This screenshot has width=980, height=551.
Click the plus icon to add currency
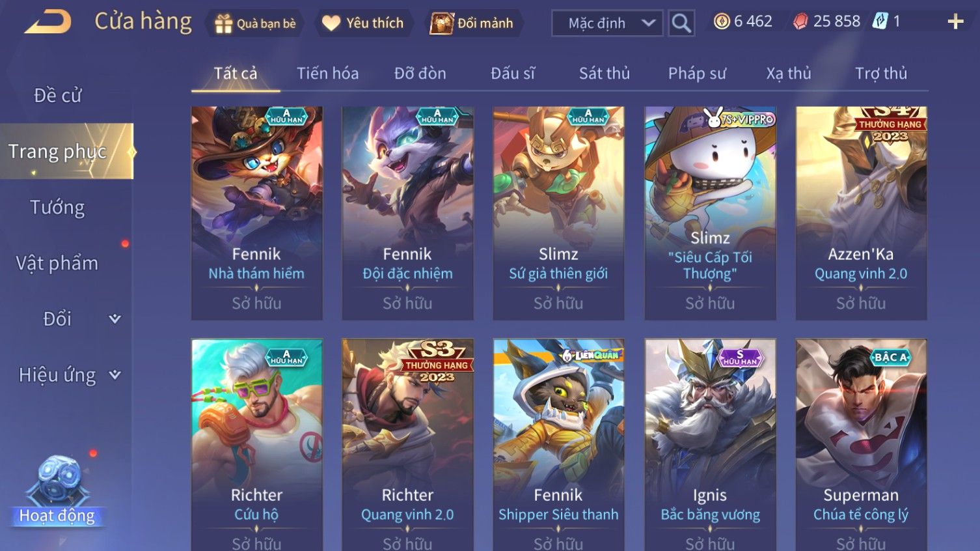955,22
